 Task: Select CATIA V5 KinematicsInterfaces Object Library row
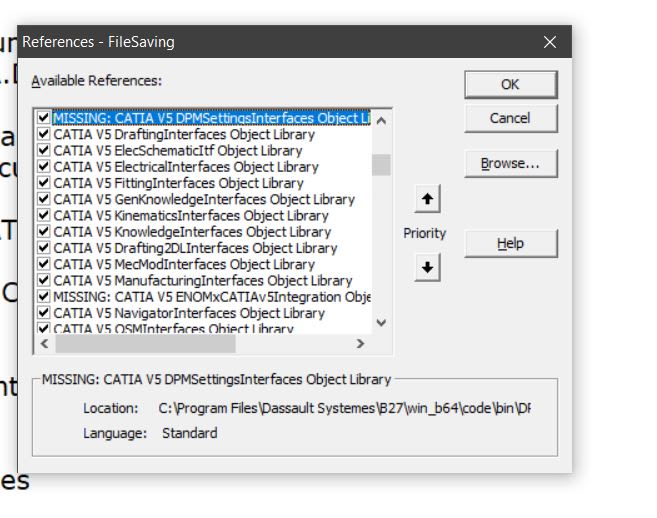pyautogui.click(x=191, y=216)
